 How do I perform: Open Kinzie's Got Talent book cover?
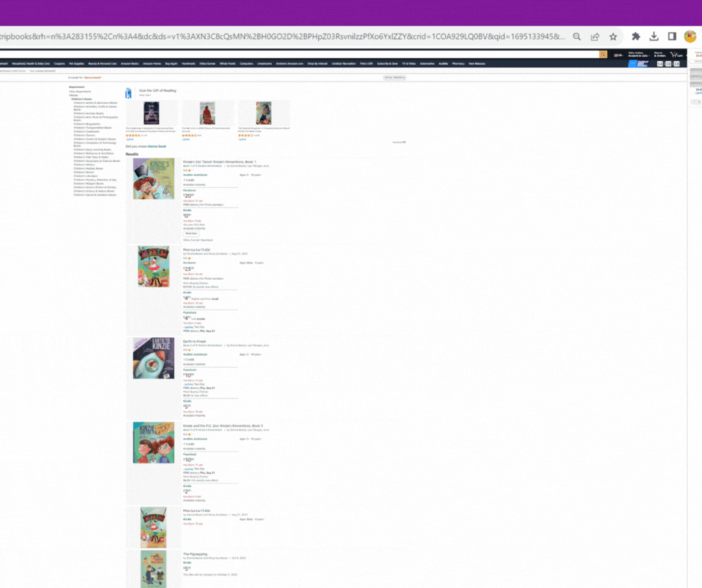coord(154,178)
